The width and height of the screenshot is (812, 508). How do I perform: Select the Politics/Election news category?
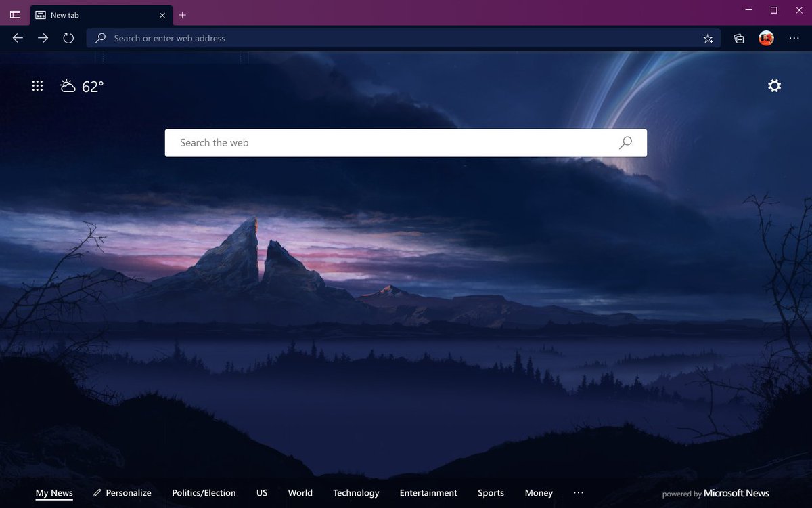click(204, 493)
